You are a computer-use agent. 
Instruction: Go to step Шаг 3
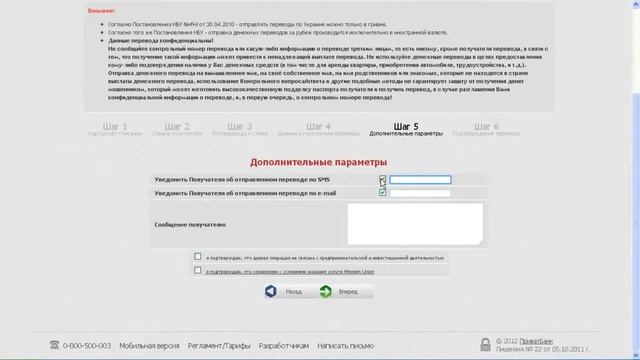(240, 129)
